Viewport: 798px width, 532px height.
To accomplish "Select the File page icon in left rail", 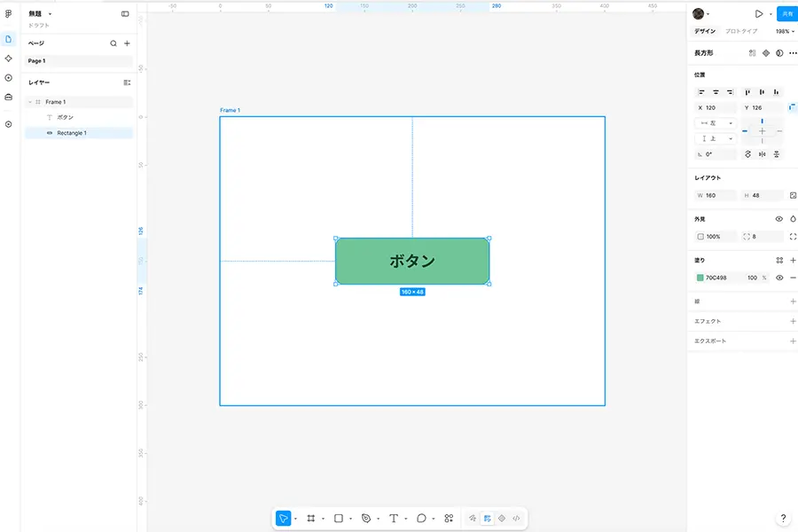I will point(8,39).
